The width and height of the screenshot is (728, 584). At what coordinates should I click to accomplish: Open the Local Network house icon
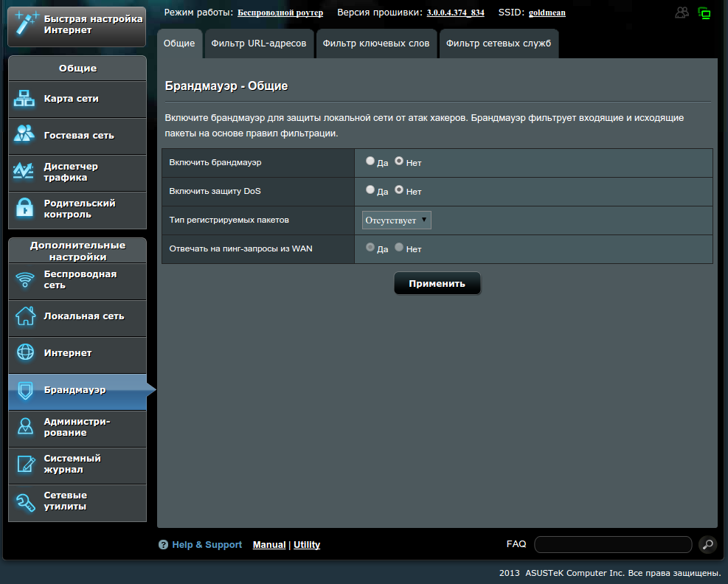(25, 316)
